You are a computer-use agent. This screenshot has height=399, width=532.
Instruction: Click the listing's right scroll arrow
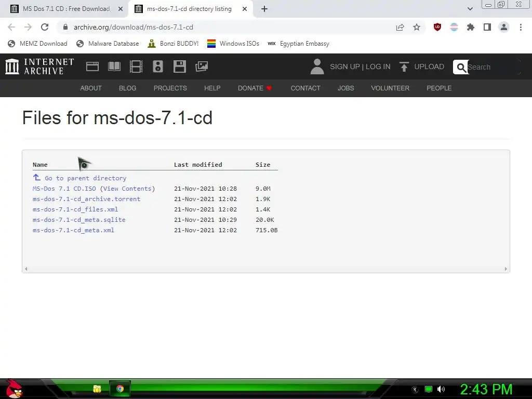pos(506,269)
